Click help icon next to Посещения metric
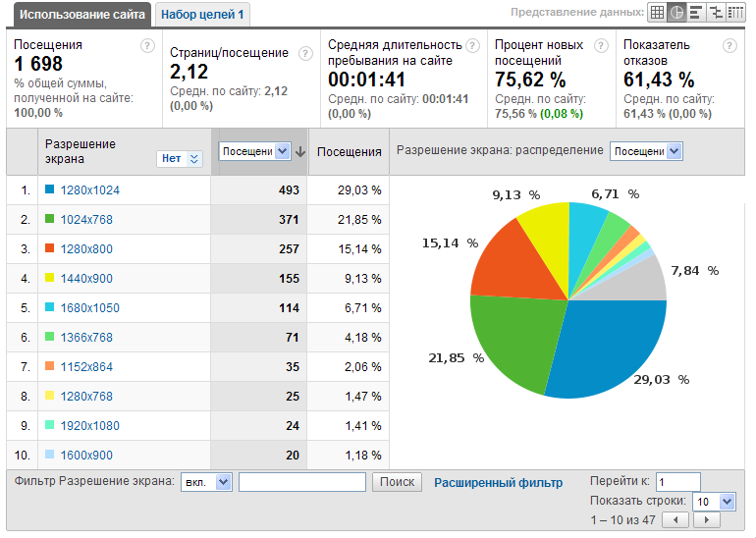This screenshot has width=756, height=538. click(147, 46)
